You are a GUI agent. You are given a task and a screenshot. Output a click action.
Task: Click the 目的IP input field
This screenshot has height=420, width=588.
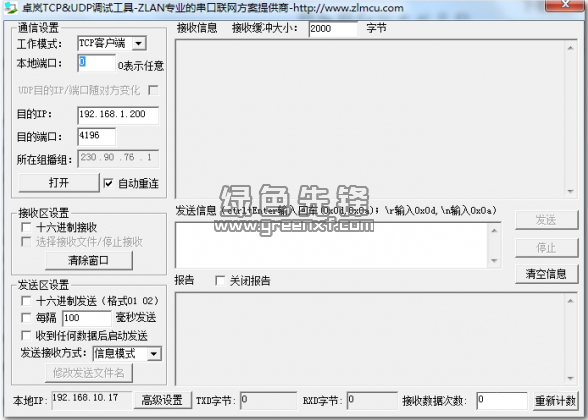pyautogui.click(x=118, y=115)
